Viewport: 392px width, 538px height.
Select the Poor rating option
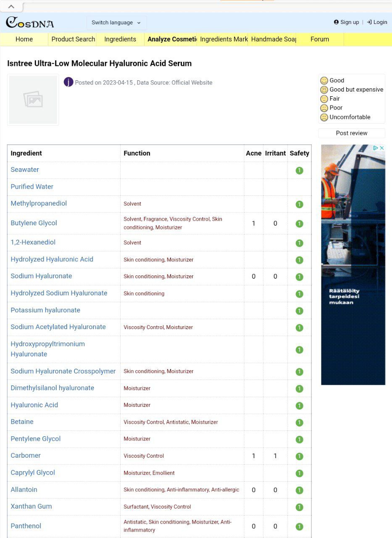(336, 108)
